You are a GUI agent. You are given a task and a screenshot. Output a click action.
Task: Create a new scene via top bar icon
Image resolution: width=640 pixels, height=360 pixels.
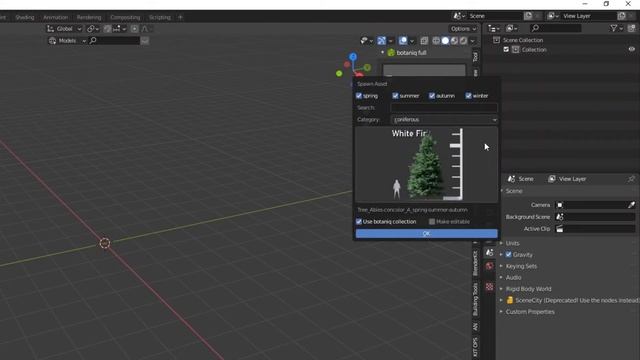[x=528, y=16]
